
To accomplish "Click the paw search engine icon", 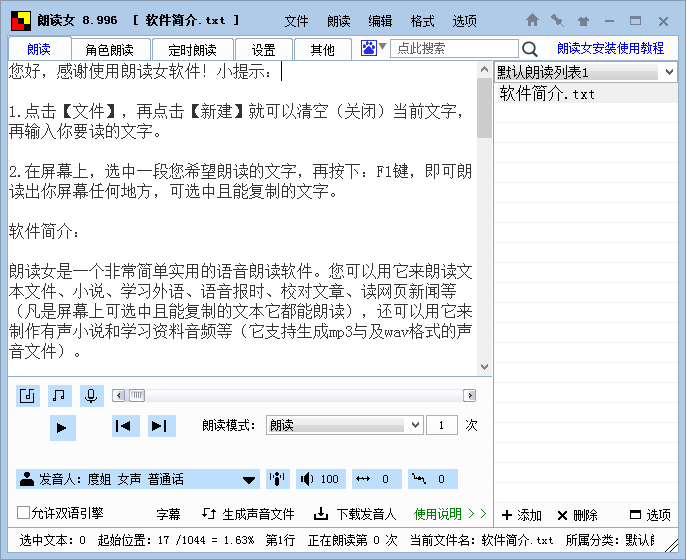I will pyautogui.click(x=369, y=48).
